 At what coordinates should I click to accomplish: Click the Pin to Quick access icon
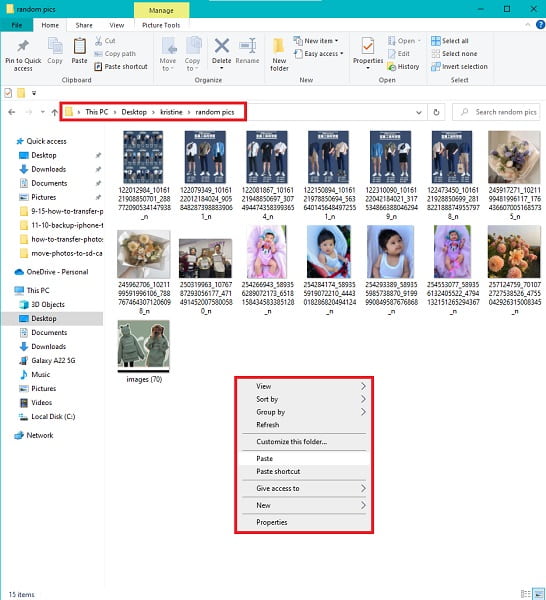point(23,47)
